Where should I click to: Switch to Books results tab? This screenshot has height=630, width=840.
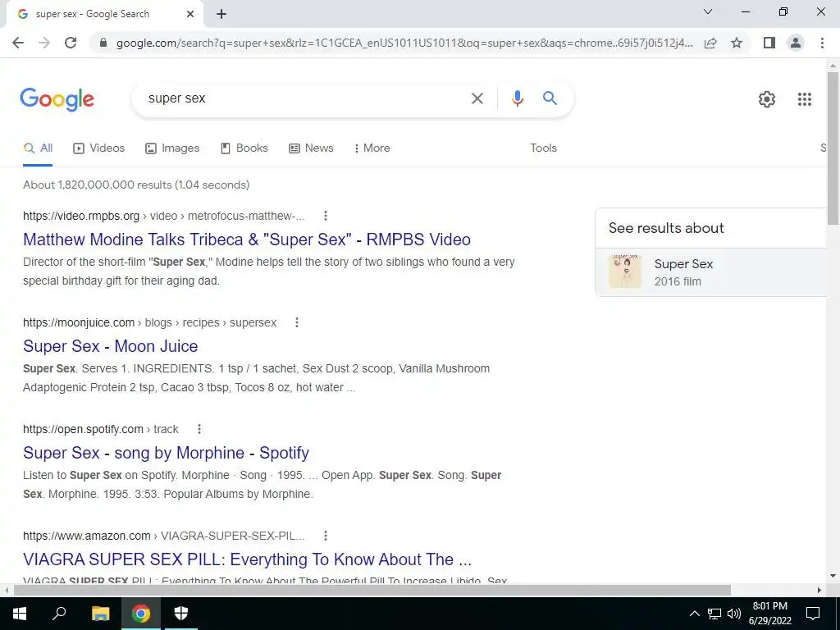[244, 148]
